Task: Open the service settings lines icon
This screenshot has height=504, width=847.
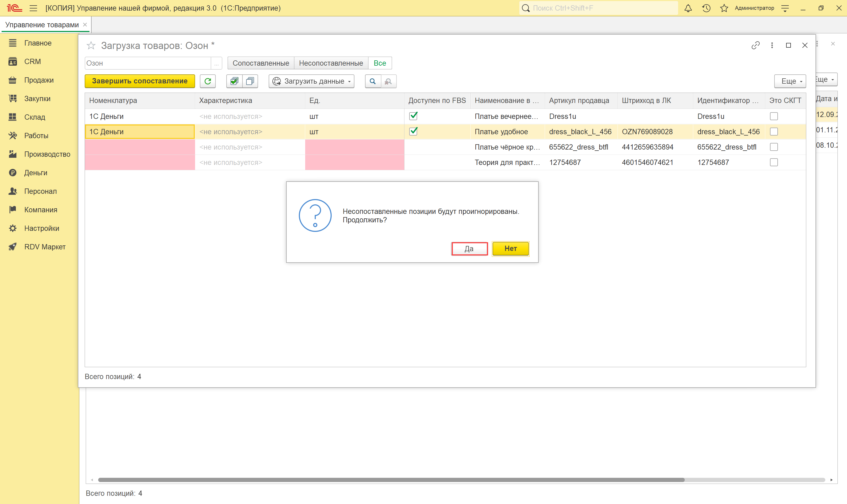Action: pos(785,8)
